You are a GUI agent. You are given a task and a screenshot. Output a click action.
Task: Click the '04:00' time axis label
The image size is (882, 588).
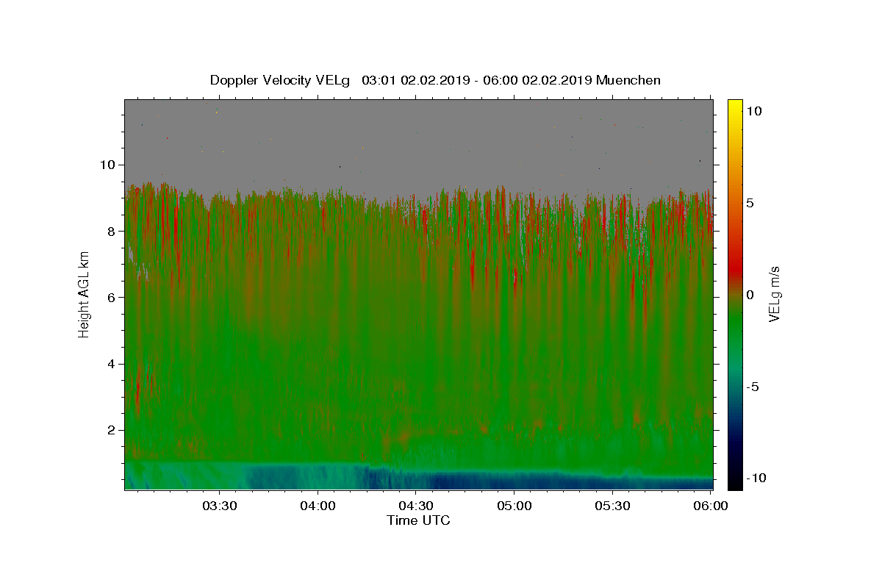(318, 506)
